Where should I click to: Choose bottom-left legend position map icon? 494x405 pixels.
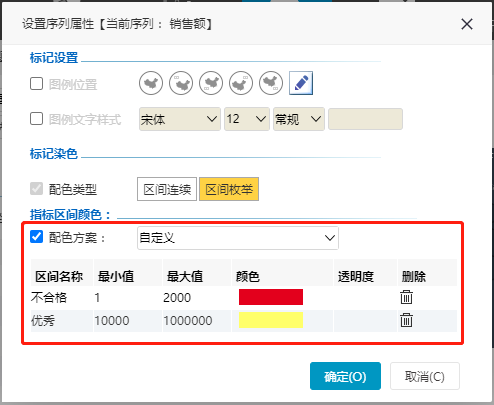[211, 83]
